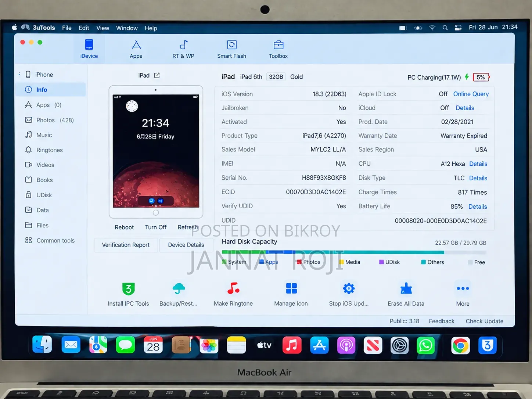The height and width of the screenshot is (399, 532).
Task: Open Music app from the dock
Action: click(292, 345)
